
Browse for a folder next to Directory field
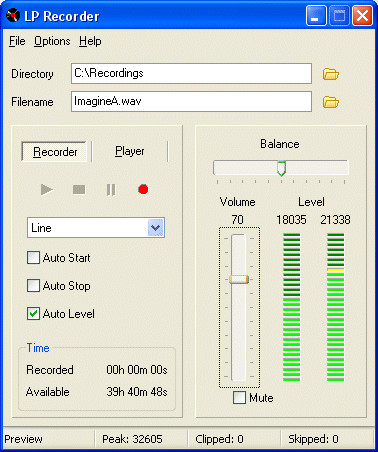coord(330,74)
